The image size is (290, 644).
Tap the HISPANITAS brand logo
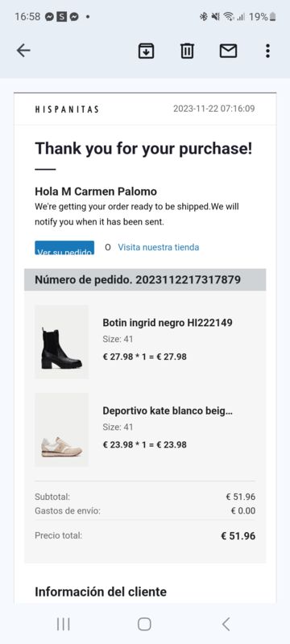(67, 109)
